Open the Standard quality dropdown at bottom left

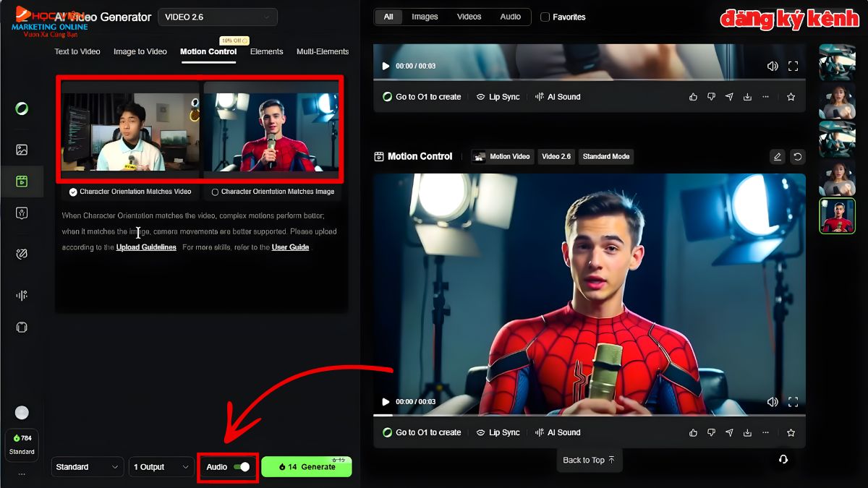point(87,466)
